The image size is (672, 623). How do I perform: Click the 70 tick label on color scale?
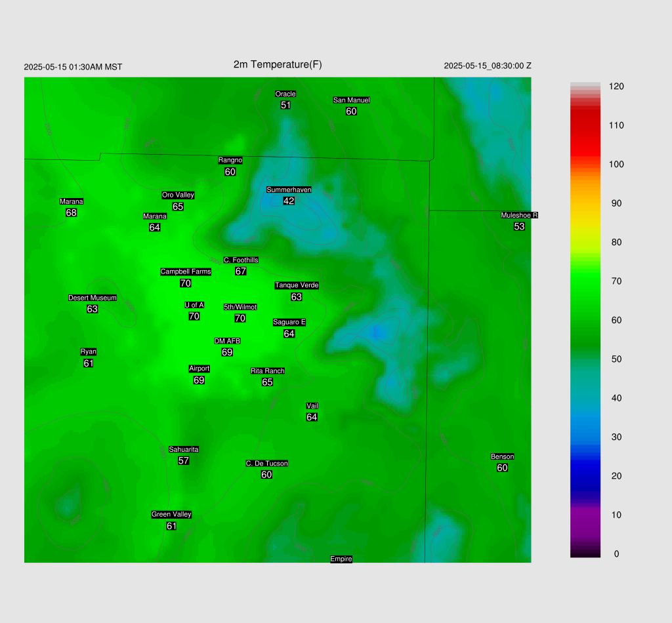616,281
